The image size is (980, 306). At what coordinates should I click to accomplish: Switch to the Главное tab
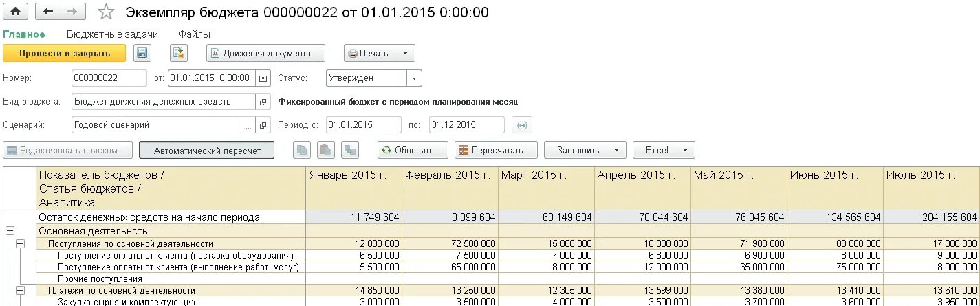tap(24, 34)
